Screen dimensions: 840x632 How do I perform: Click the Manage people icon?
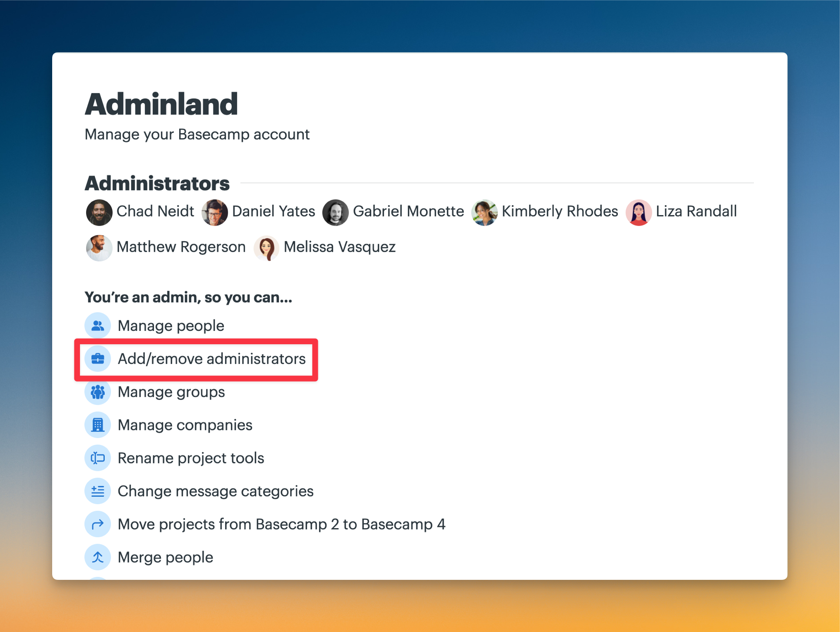[x=98, y=326]
